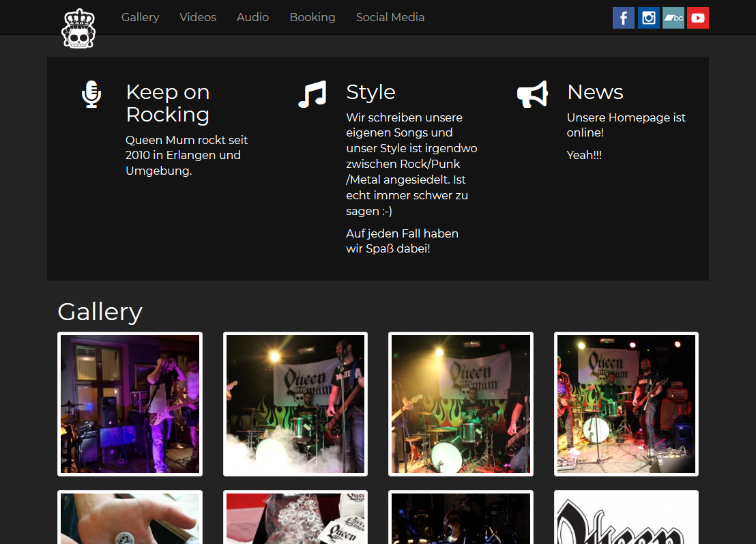Open the Instagram social icon
Image resolution: width=756 pixels, height=544 pixels.
[648, 18]
